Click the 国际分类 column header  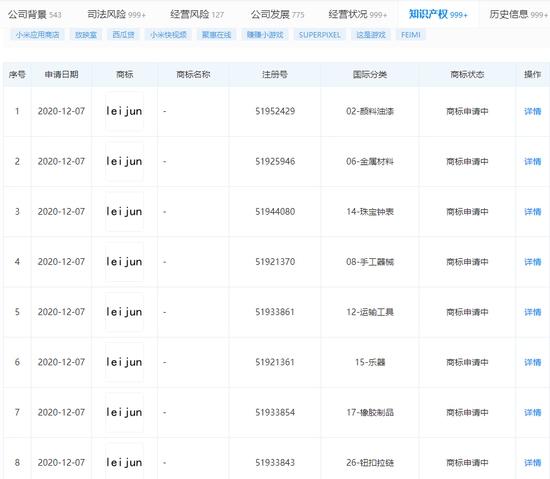(370, 74)
